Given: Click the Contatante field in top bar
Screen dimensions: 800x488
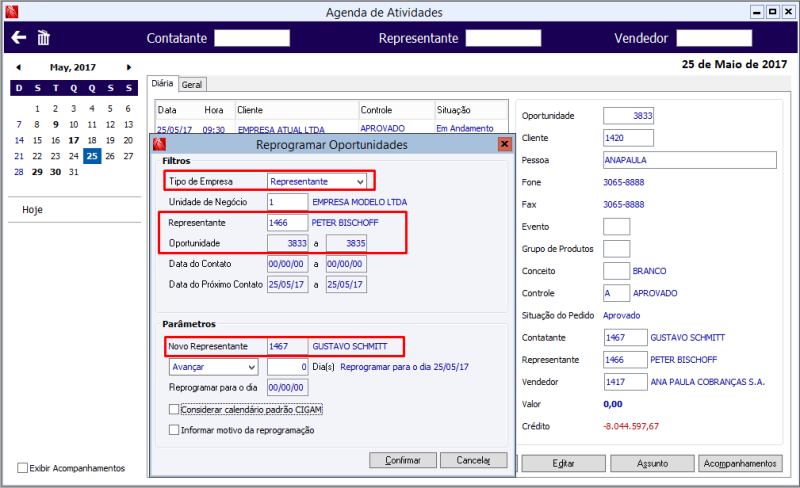Looking at the screenshot, I should pyautogui.click(x=252, y=38).
